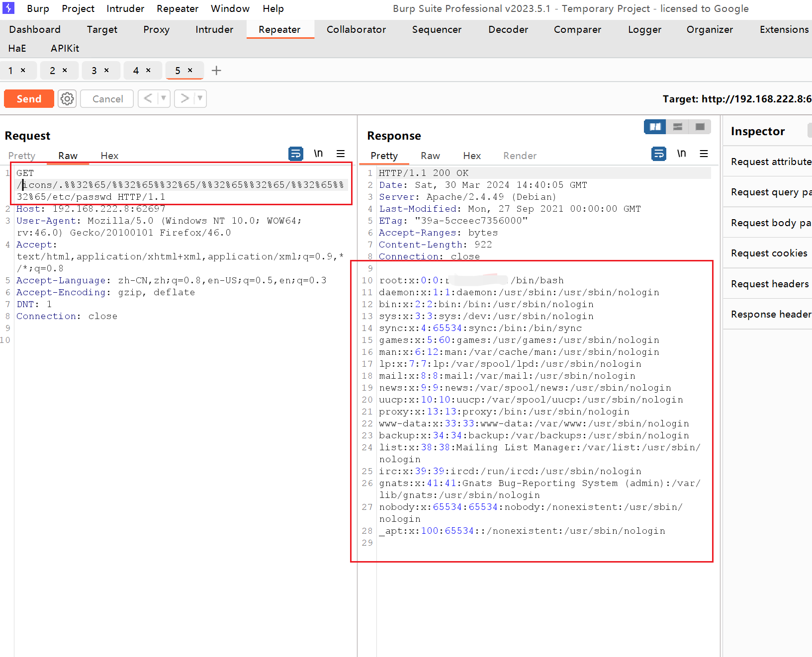Switch Response view to Hex
The height and width of the screenshot is (657, 812).
pos(472,156)
